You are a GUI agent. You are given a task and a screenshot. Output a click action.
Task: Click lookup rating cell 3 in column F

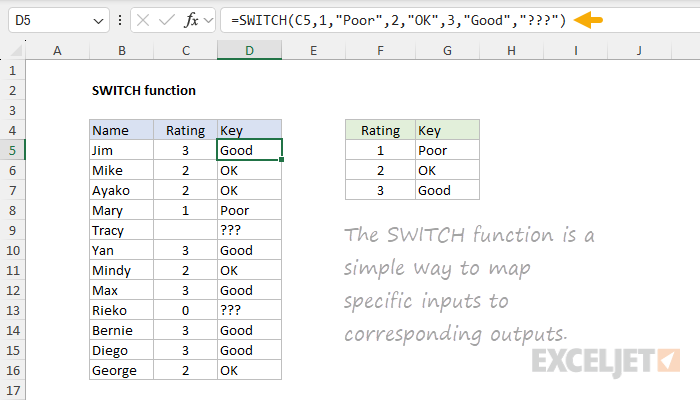380,190
